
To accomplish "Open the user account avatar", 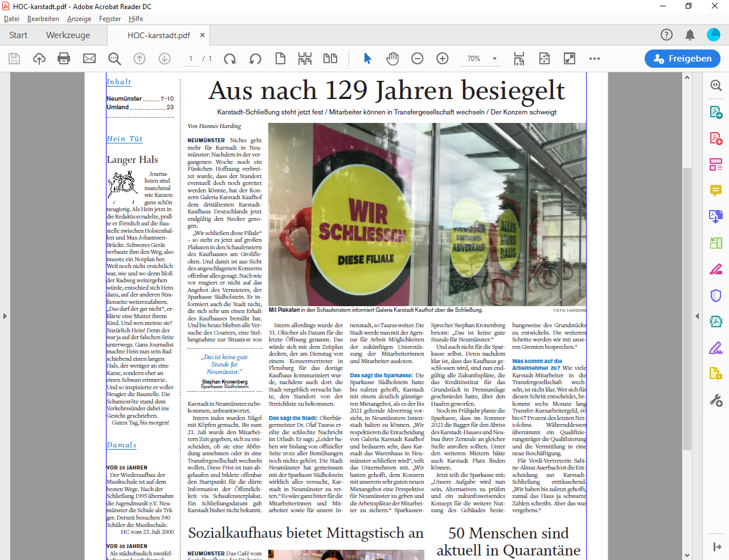I will (714, 35).
